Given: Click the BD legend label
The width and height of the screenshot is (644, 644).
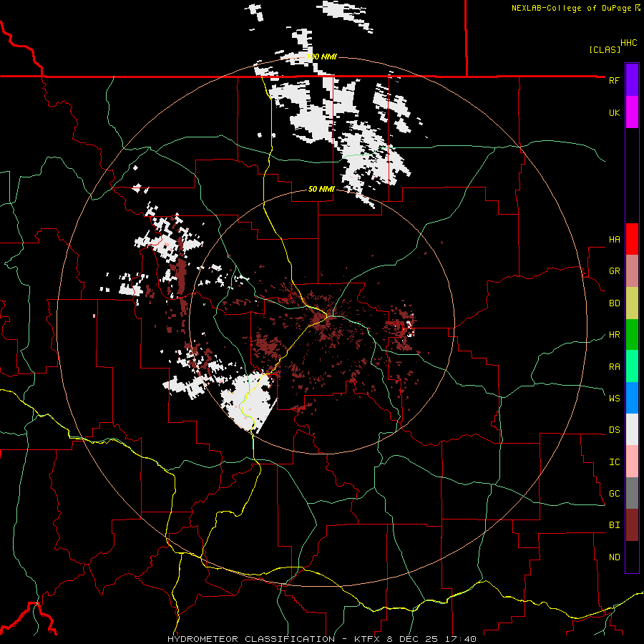Looking at the screenshot, I should pos(614,303).
